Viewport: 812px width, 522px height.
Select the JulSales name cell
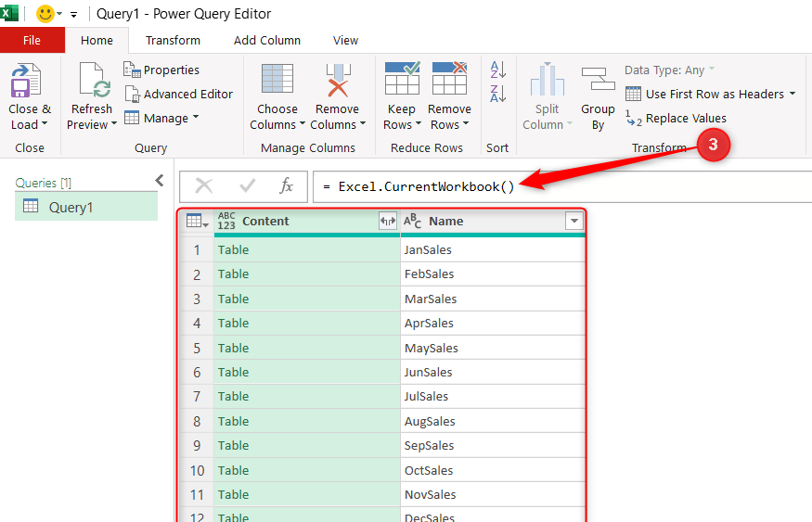[x=493, y=397]
